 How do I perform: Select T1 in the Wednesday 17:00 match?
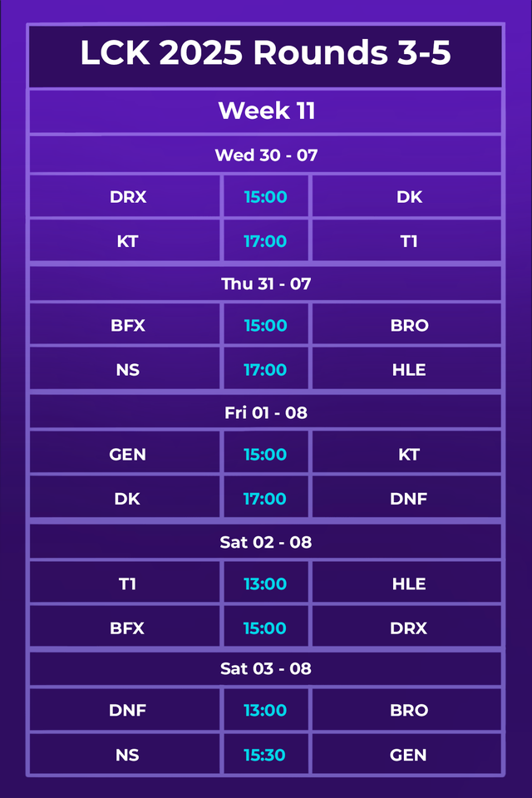click(408, 241)
